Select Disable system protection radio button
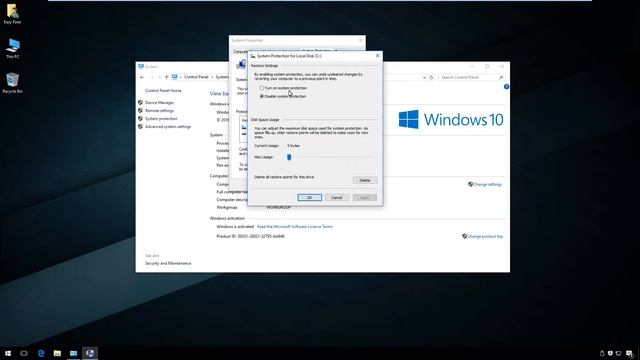Image resolution: width=640 pixels, height=360 pixels. [x=262, y=96]
